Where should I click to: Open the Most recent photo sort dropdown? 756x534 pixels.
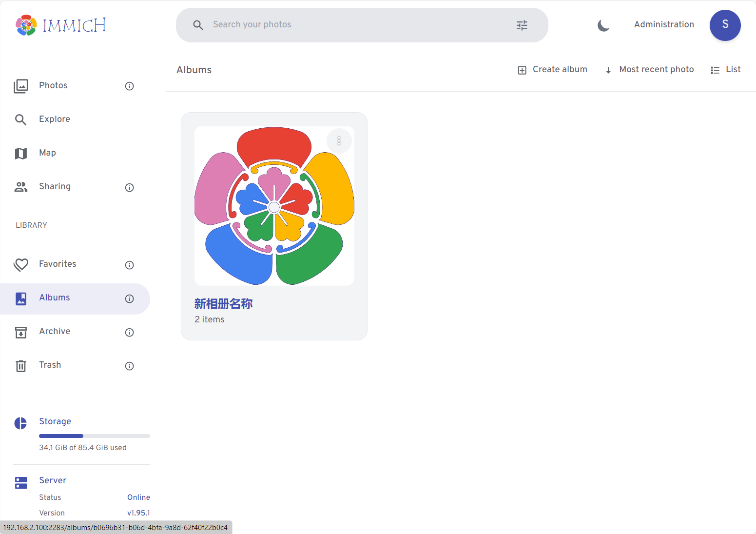click(650, 70)
